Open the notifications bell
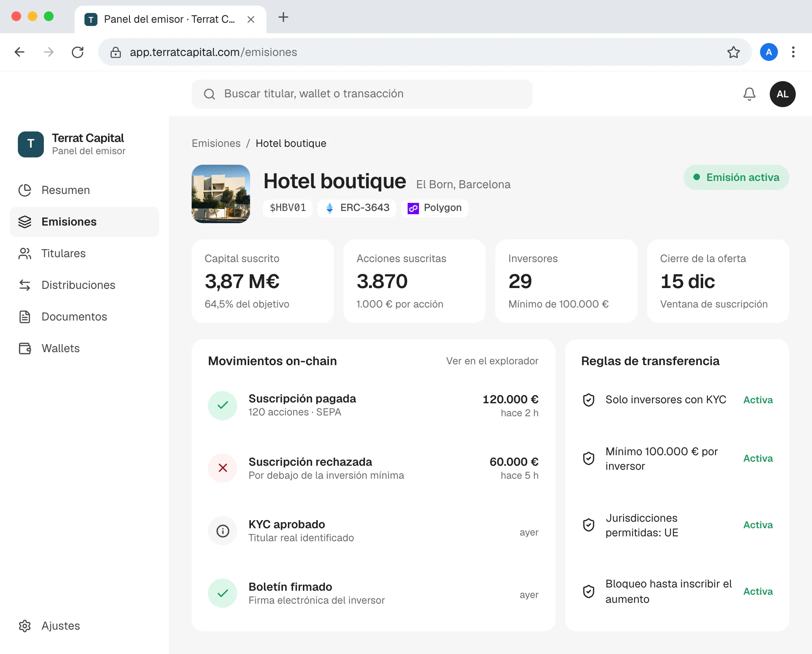This screenshot has height=654, width=812. [x=749, y=94]
